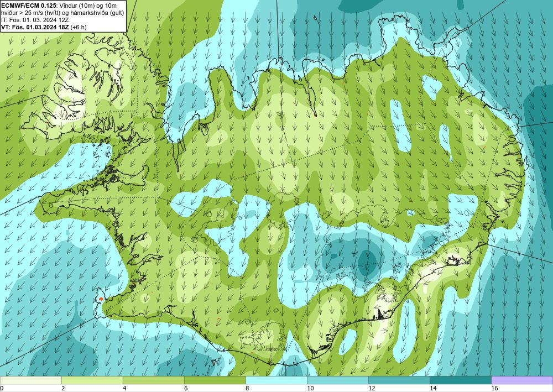This screenshot has height=392, width=553.
Task: Click the 10–12 m/s light teal legend swatch
Action: 337,380
